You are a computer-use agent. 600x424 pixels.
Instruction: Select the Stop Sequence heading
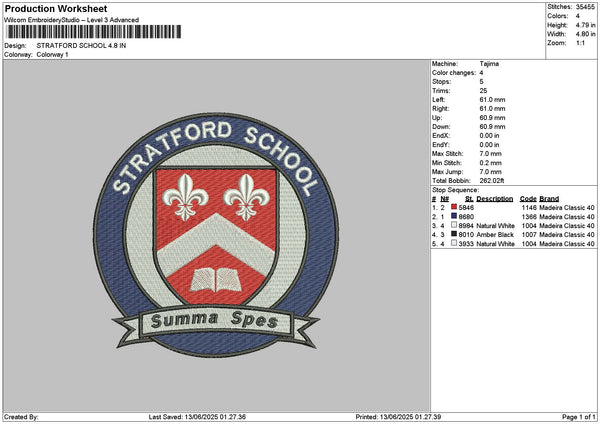tap(455, 189)
